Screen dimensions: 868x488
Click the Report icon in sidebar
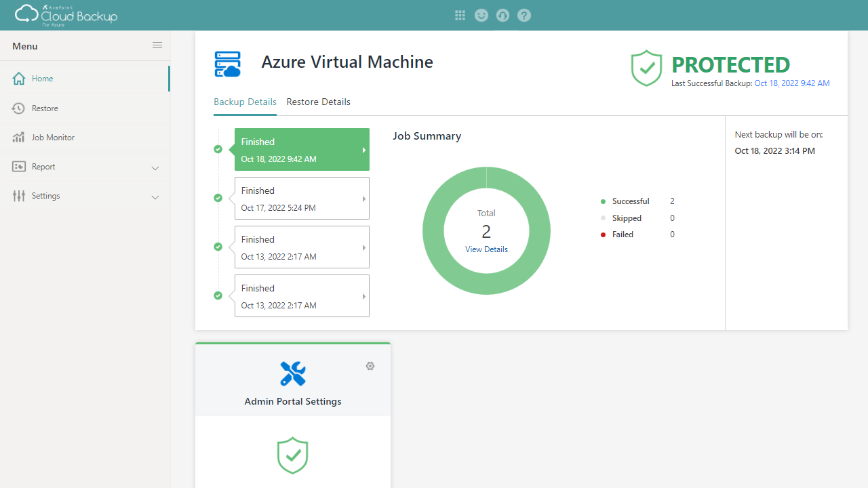point(19,167)
